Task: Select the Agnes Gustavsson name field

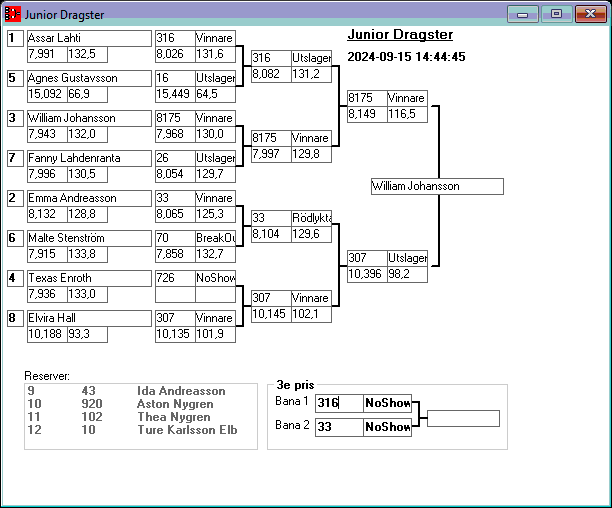Action: pos(89,78)
